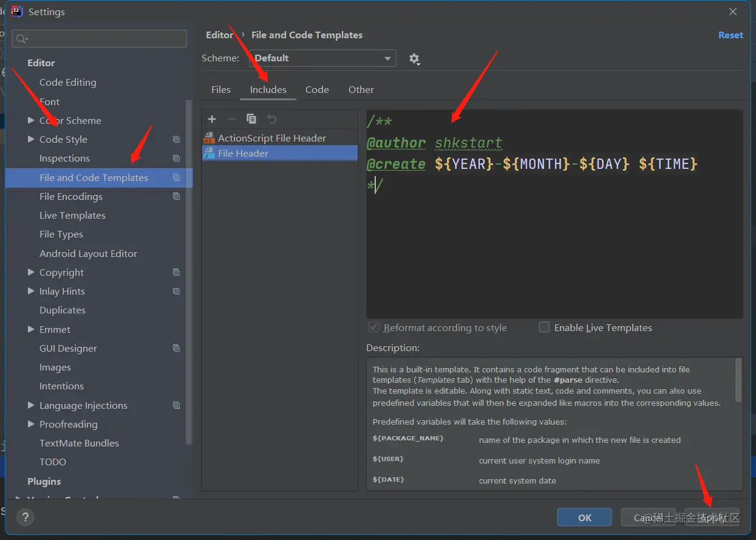Screen dimensions: 756x540
Task: Select Intentions in settings tree
Action: [x=61, y=386]
